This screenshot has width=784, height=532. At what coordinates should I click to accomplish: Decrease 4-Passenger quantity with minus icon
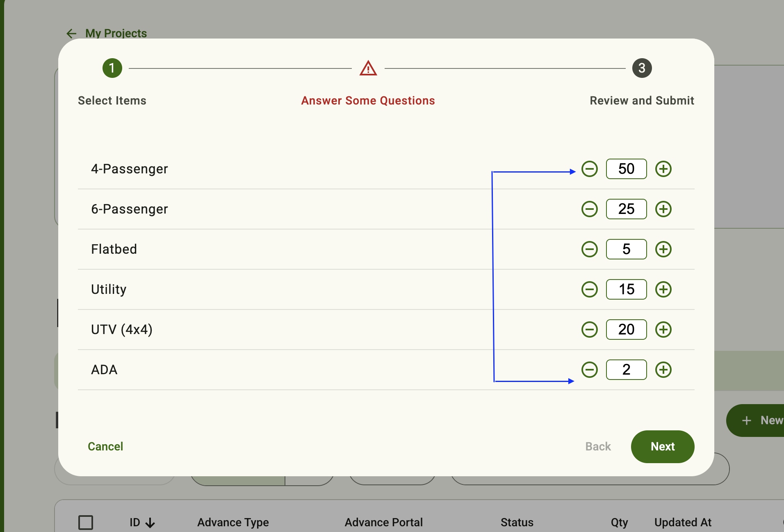[590, 169]
